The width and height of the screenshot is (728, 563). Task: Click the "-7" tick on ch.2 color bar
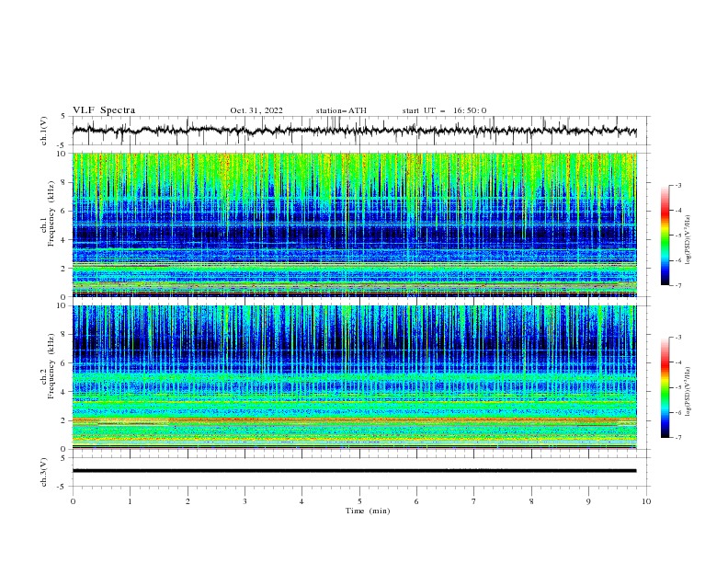[677, 438]
